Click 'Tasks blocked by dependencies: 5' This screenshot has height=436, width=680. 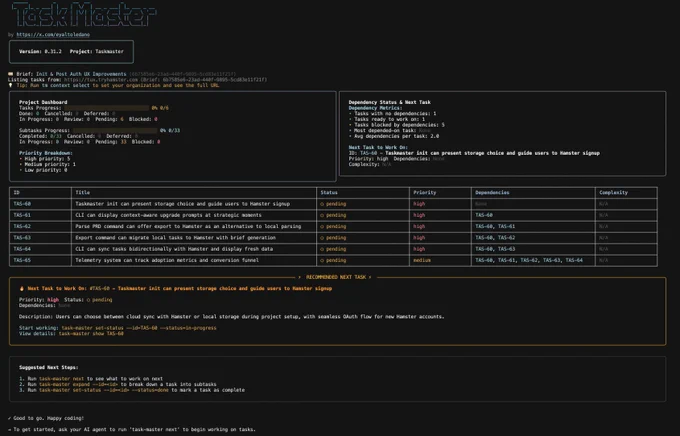397,125
